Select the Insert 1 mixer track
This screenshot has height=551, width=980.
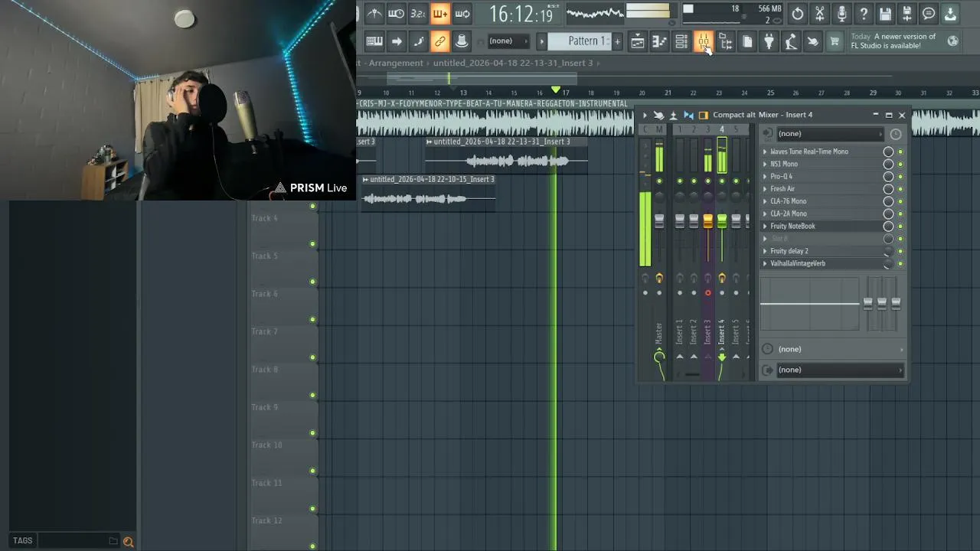(679, 331)
